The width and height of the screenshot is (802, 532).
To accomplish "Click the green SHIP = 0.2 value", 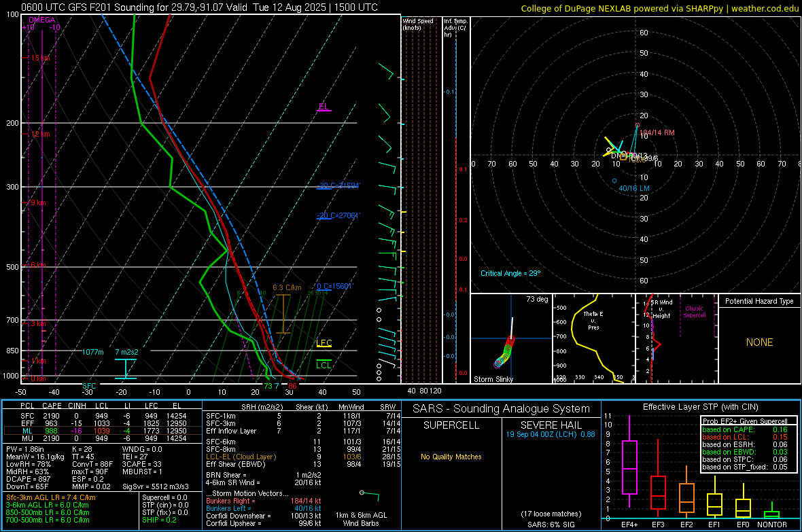I will [x=159, y=520].
